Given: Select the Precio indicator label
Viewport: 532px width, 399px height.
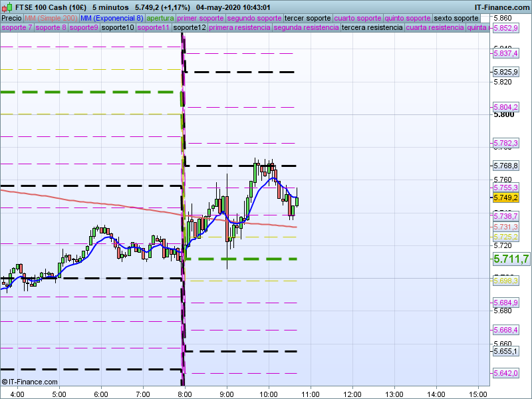Looking at the screenshot, I should click(x=12, y=18).
